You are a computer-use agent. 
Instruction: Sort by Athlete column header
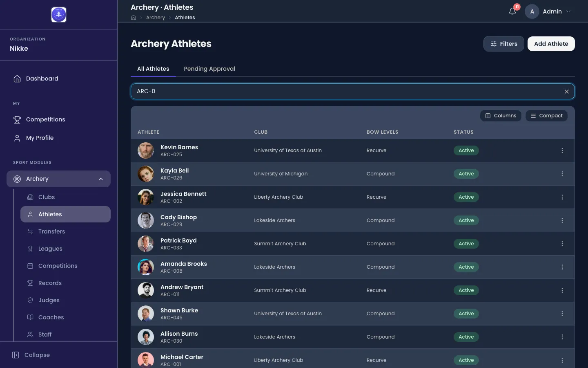[149, 132]
